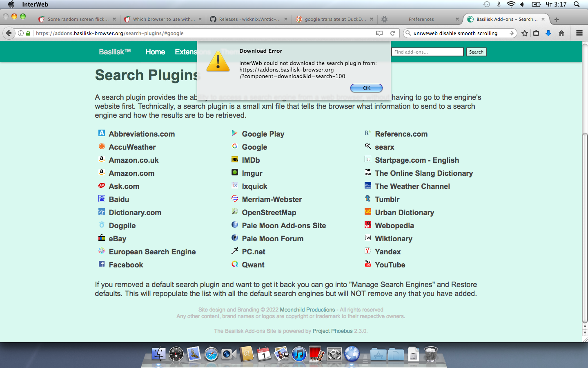
Task: Open the hamburger menu
Action: [x=579, y=33]
